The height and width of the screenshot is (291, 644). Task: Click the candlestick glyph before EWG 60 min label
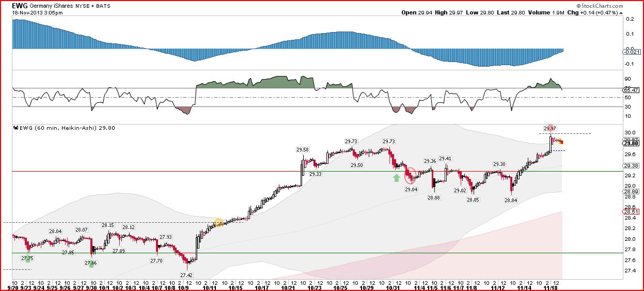pyautogui.click(x=15, y=127)
